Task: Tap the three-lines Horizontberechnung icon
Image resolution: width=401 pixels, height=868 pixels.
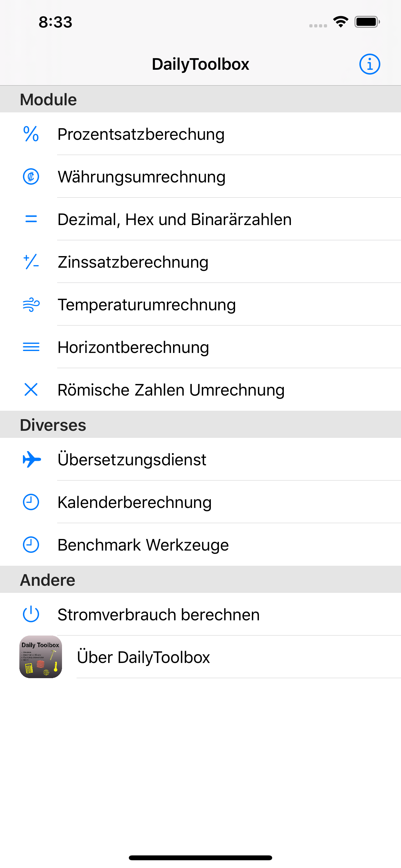Action: click(x=31, y=347)
